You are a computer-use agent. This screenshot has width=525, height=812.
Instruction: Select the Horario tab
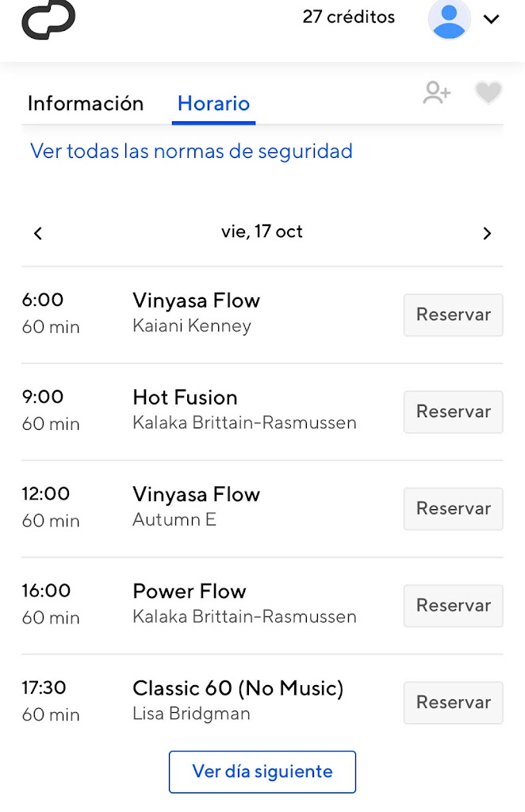213,103
